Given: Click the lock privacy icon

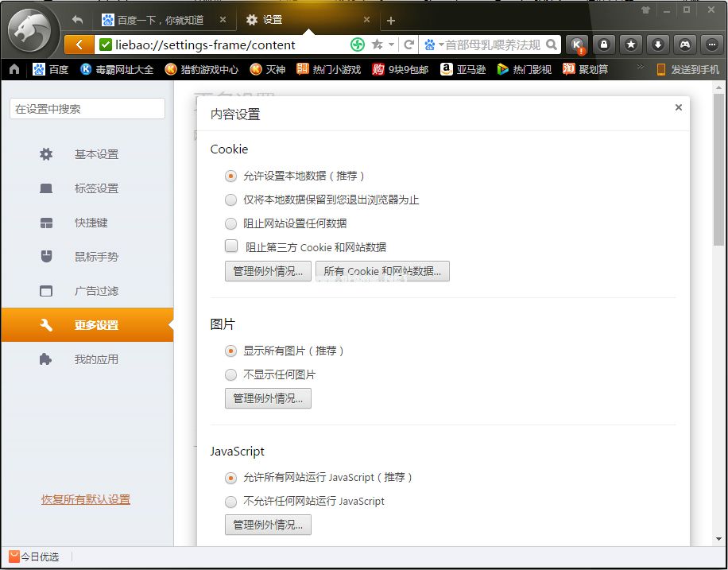Looking at the screenshot, I should click(x=604, y=44).
